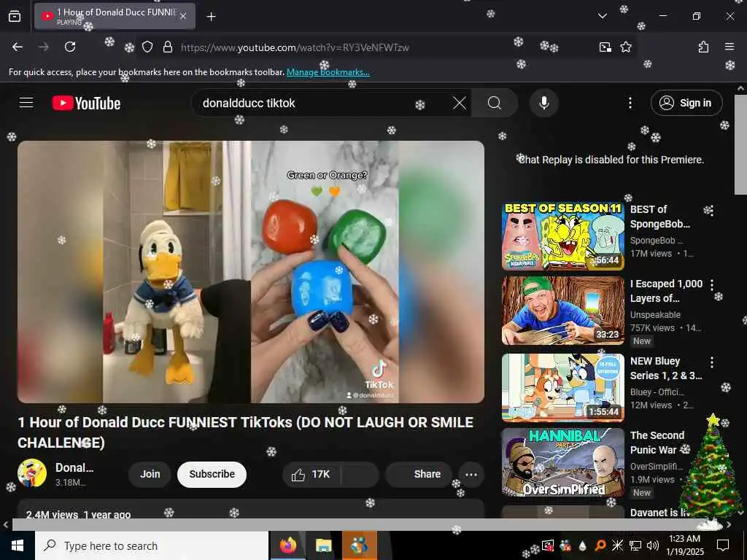Viewport: 747px width, 560px height.
Task: Open "The Second Punic War" video title
Action: (657, 443)
